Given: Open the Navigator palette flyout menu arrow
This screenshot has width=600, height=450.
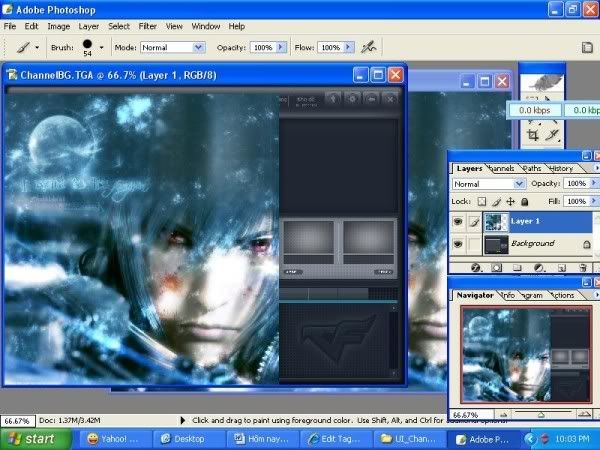Looking at the screenshot, I should (x=596, y=295).
